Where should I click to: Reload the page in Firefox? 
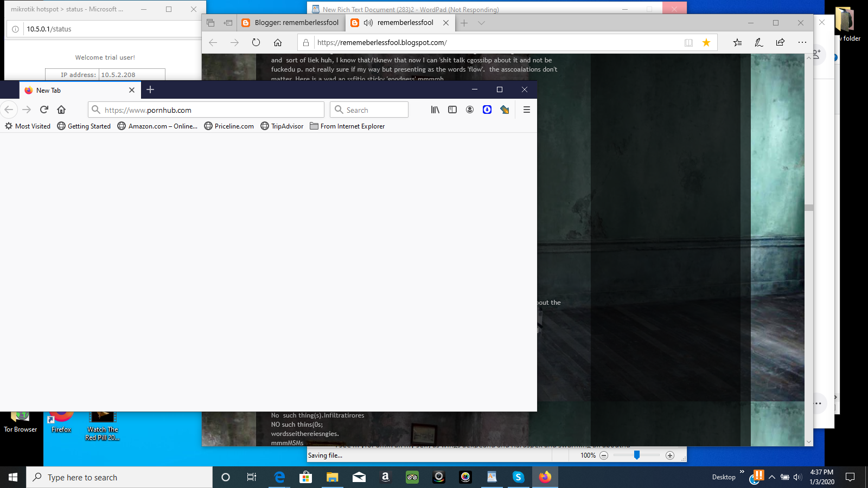[x=44, y=110]
